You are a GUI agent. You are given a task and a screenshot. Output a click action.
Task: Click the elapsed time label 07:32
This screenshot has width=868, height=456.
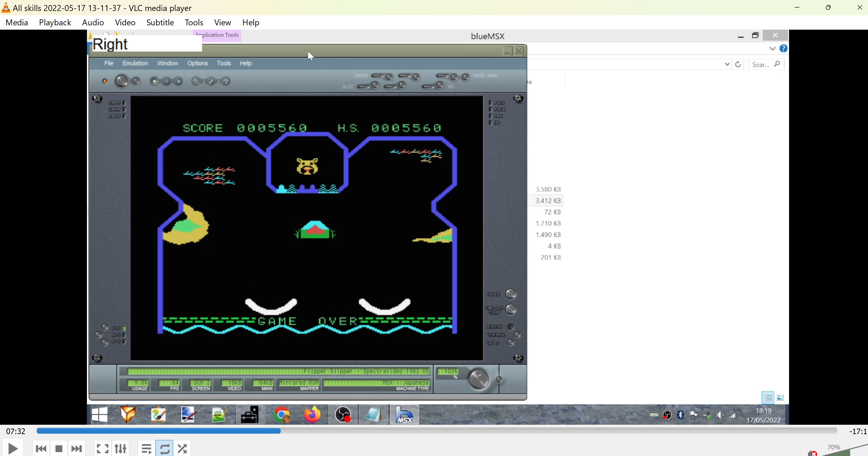coord(16,431)
